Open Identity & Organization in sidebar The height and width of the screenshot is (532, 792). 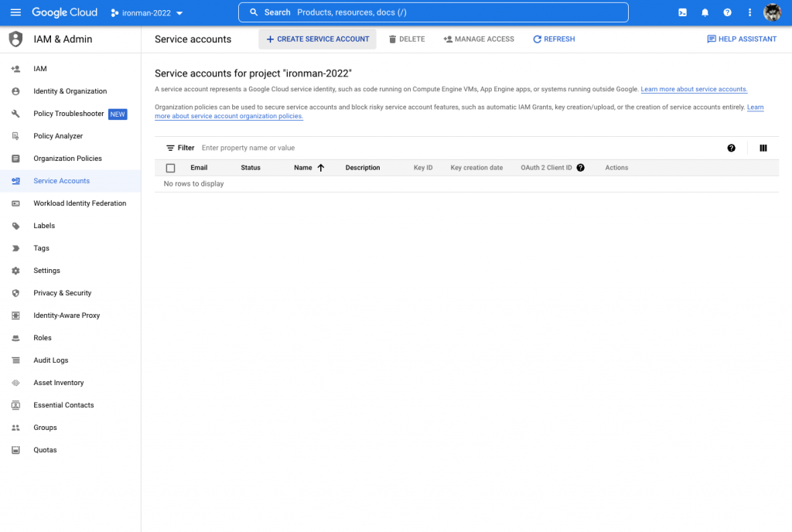(x=70, y=90)
